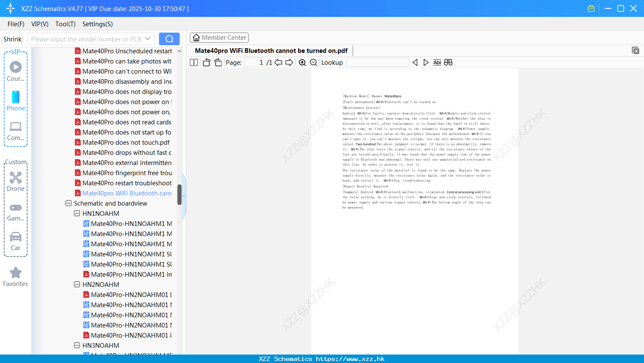Go to previous page arrow
Viewport: 644px width, 363px height.
278,63
